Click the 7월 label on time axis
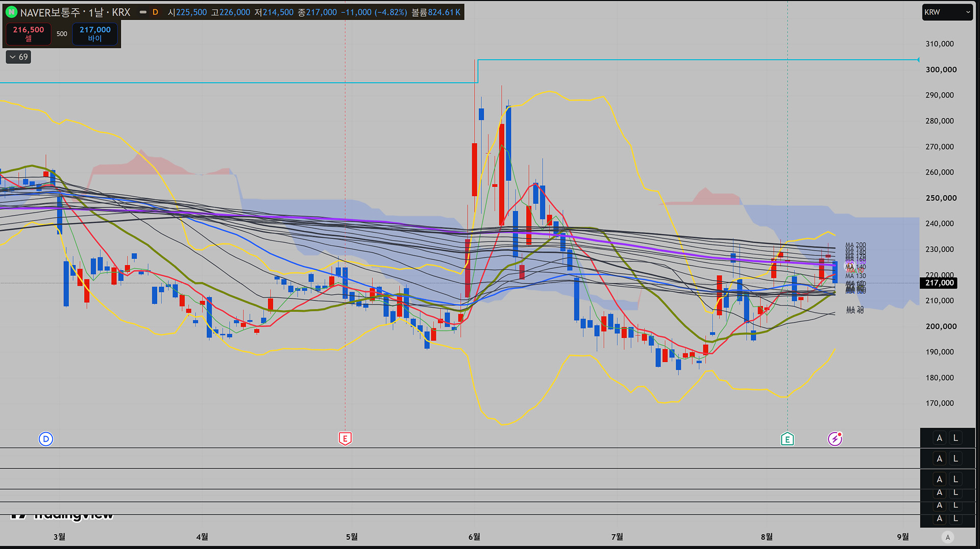Image resolution: width=980 pixels, height=549 pixels. pos(617,537)
